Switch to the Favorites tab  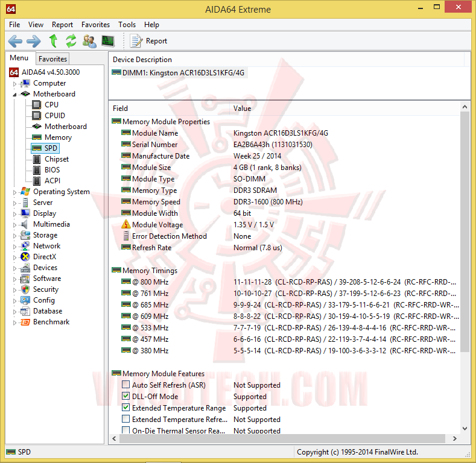[52, 59]
